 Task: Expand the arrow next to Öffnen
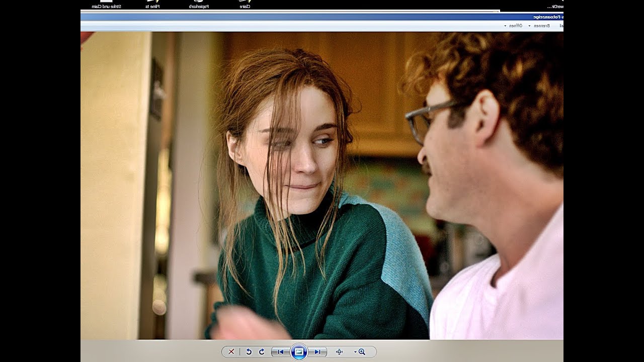coord(505,26)
